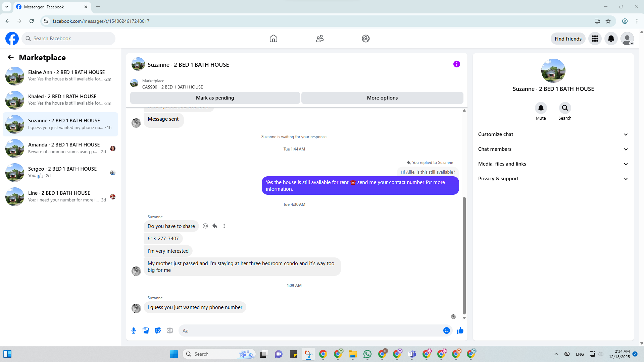
Task: Click the Search Facebook field
Action: (x=68, y=39)
